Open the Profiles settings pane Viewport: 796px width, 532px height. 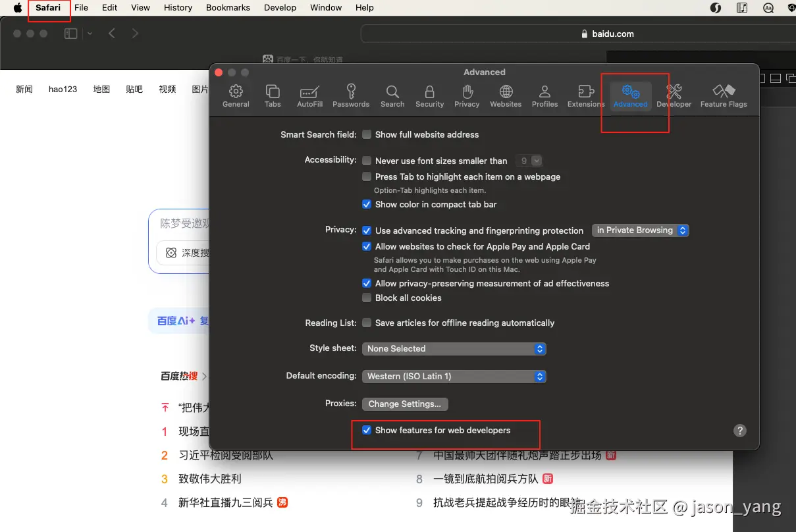tap(544, 96)
